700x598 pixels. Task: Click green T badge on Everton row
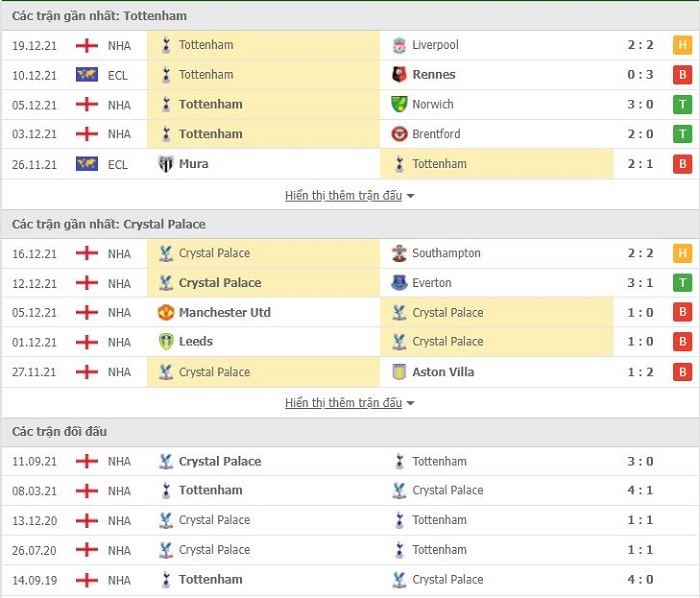682,283
